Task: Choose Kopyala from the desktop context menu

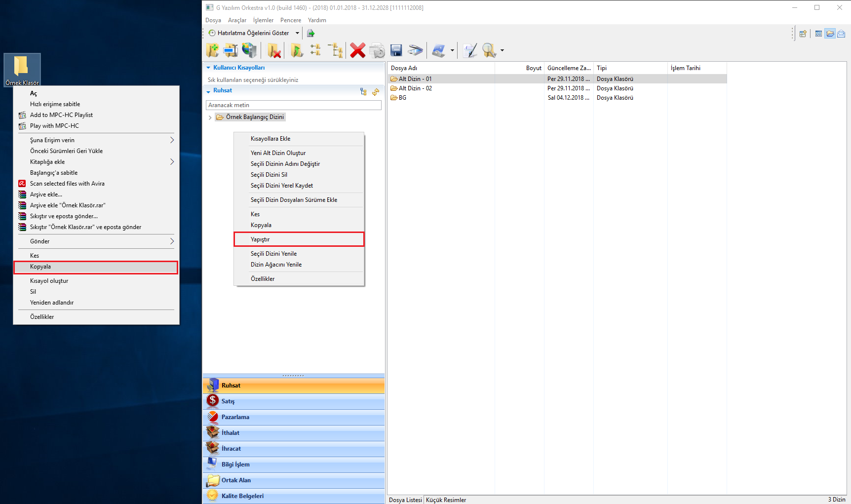Action: click(96, 267)
